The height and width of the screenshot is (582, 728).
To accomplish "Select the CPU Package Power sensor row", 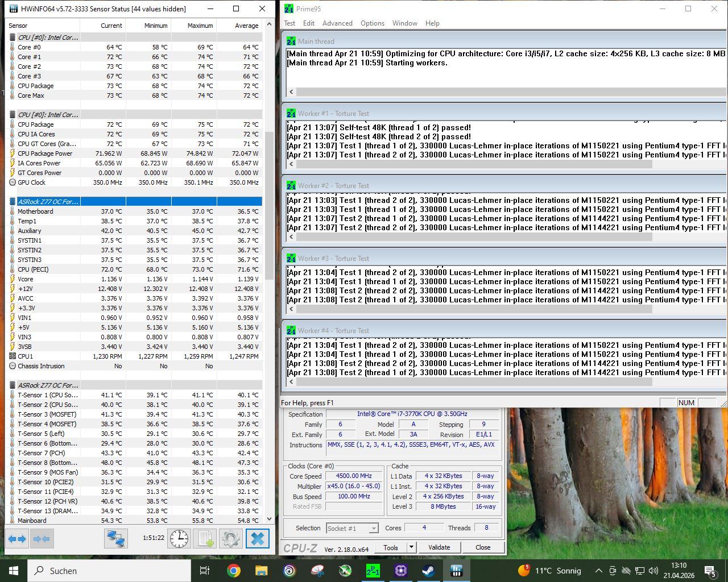I will (135, 153).
